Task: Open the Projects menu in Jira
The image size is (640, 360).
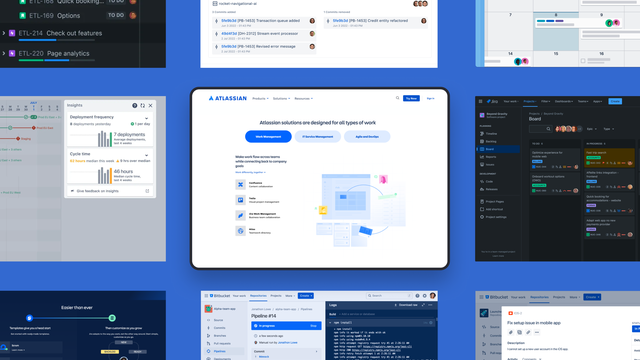Action: coord(530,101)
